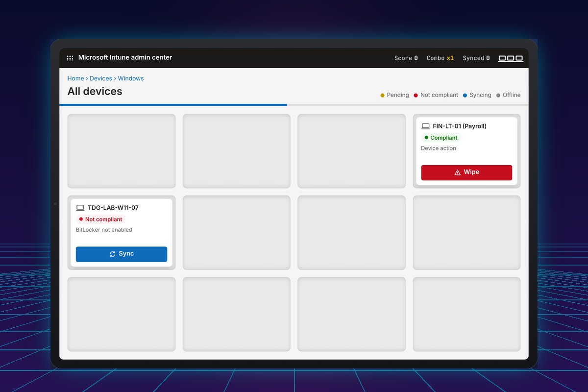Go to the Windows breadcrumb link
588x392 pixels.
click(x=131, y=78)
